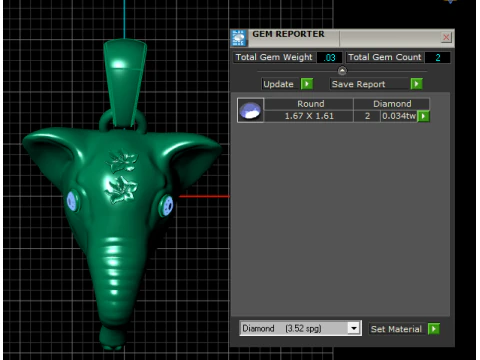Click the Round shape cell

point(309,104)
